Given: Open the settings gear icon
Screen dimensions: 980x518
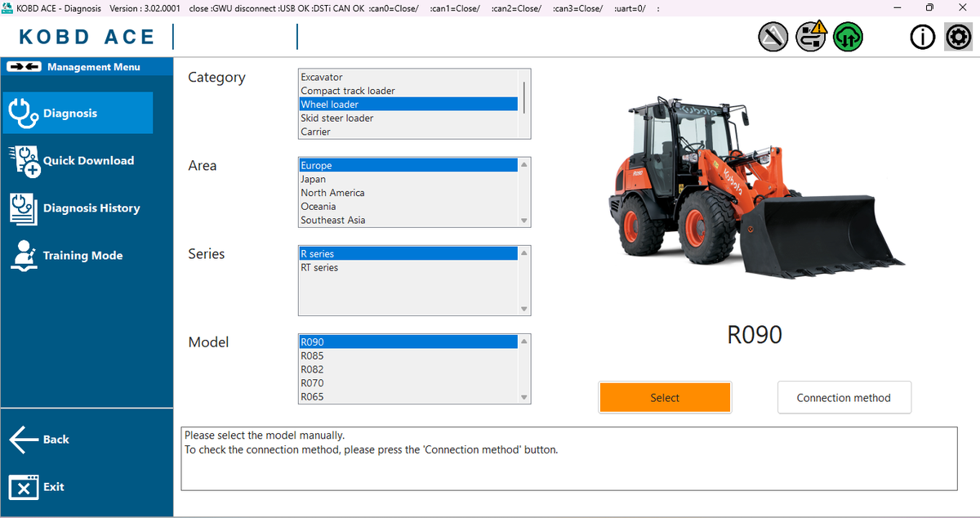Looking at the screenshot, I should pyautogui.click(x=958, y=37).
